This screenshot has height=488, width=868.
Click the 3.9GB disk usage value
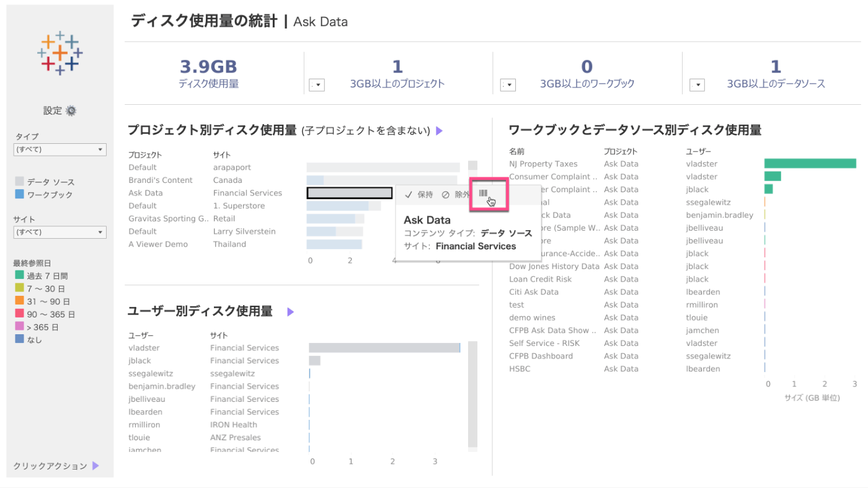point(208,66)
